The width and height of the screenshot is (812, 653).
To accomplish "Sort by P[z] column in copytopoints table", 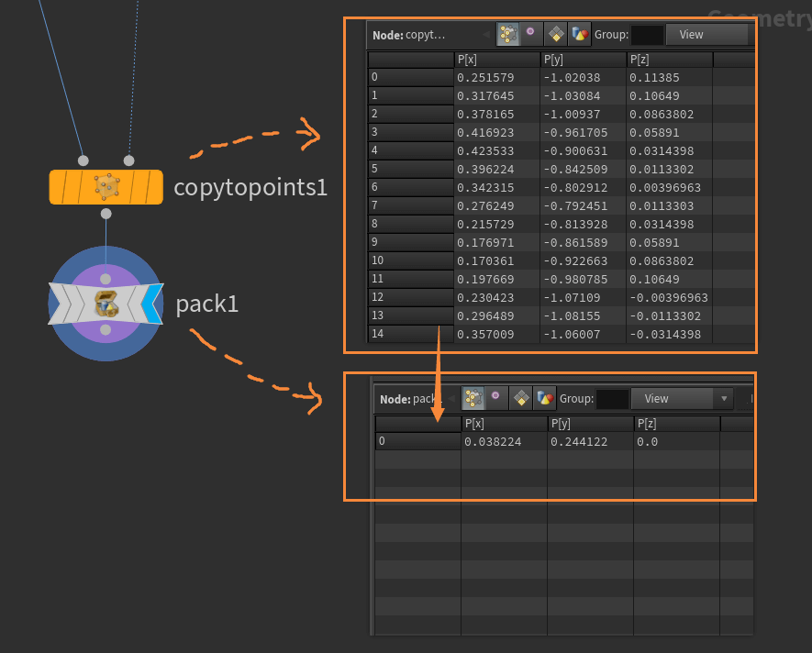I will pos(670,60).
